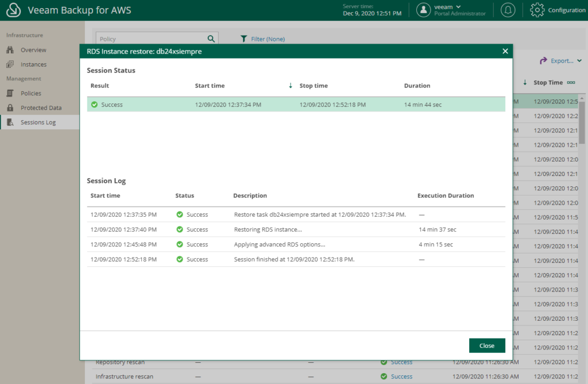Click the Status column header
The image size is (588, 384).
coord(184,195)
